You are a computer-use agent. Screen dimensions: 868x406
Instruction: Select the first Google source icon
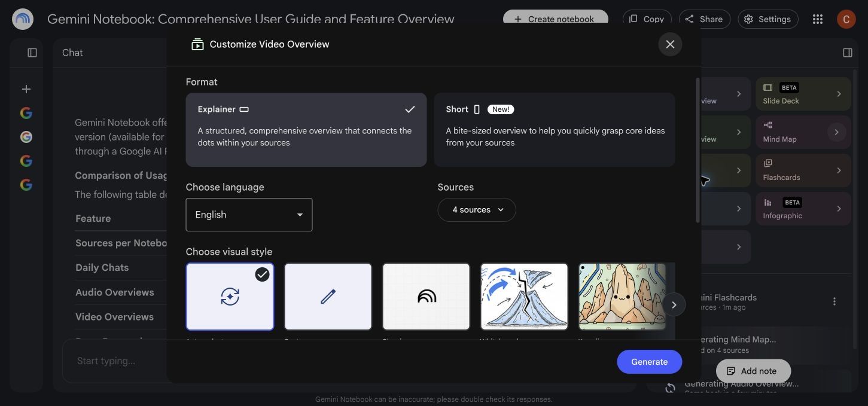click(x=26, y=113)
